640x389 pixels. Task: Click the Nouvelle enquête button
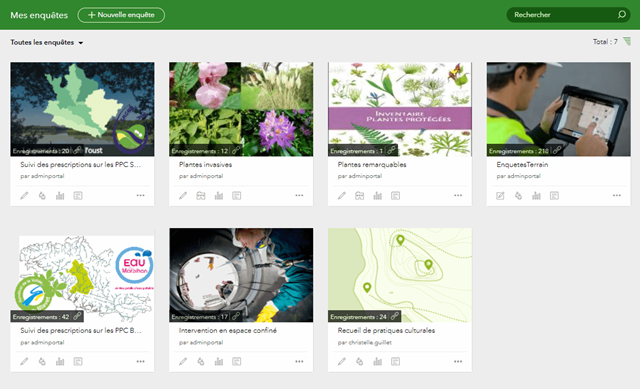click(121, 15)
